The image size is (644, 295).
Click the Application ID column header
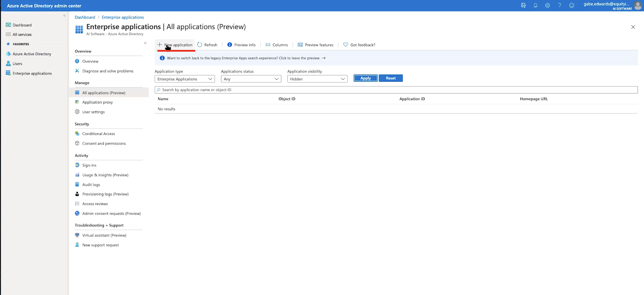(x=412, y=99)
